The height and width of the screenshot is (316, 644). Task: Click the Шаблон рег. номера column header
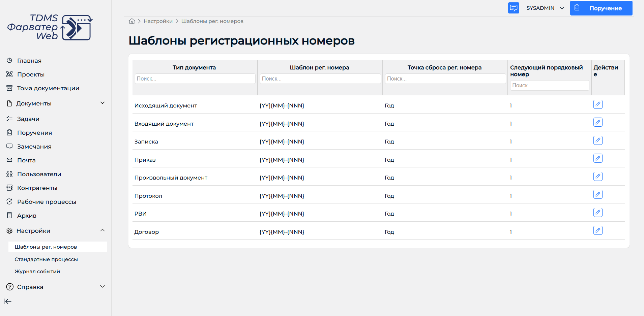point(319,68)
